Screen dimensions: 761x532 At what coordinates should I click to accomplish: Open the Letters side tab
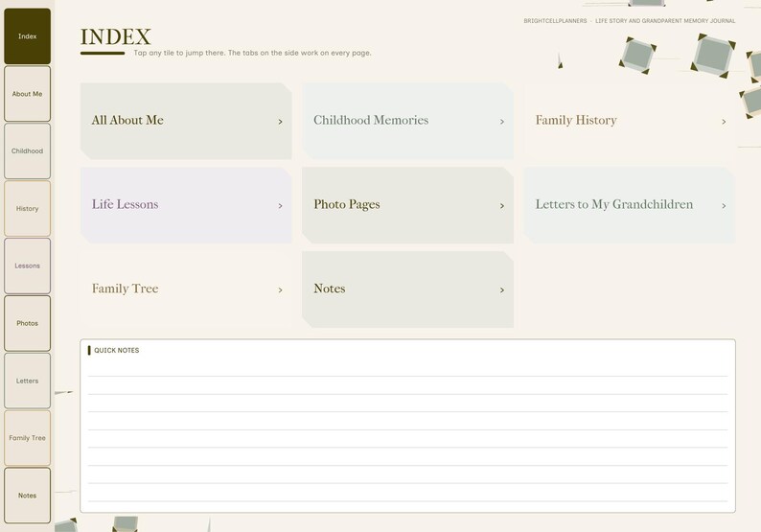pyautogui.click(x=27, y=382)
